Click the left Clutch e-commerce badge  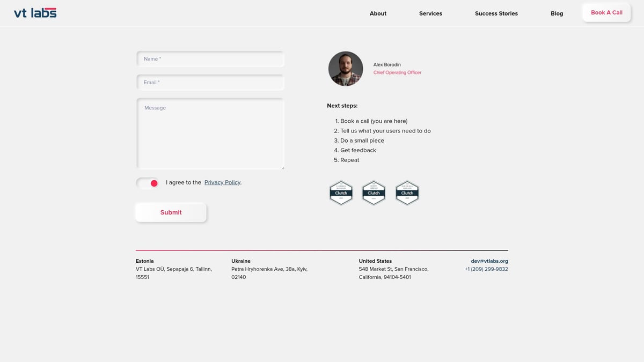point(341,193)
